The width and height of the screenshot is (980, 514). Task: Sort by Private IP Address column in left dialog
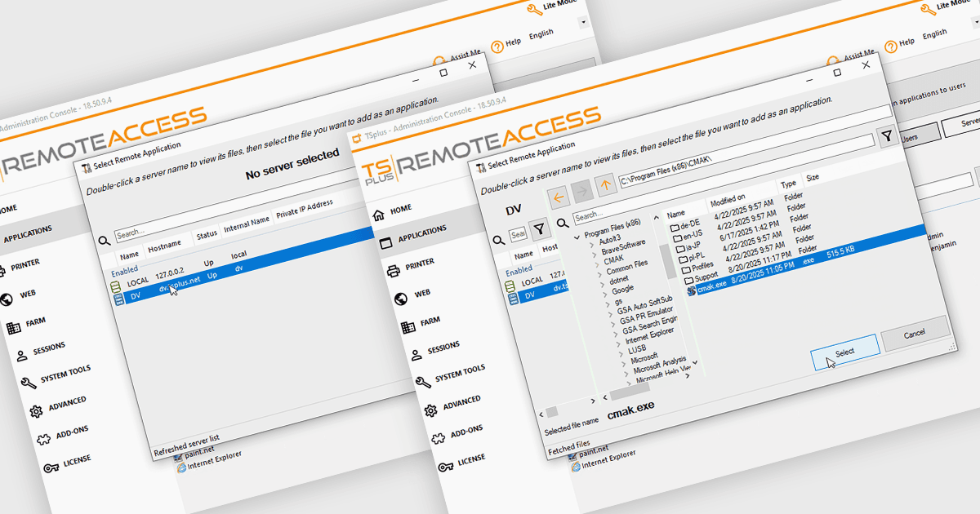point(304,207)
